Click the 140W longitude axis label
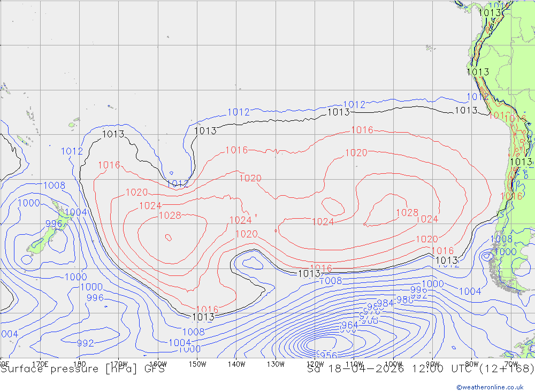535x392 pixels. coord(236,364)
